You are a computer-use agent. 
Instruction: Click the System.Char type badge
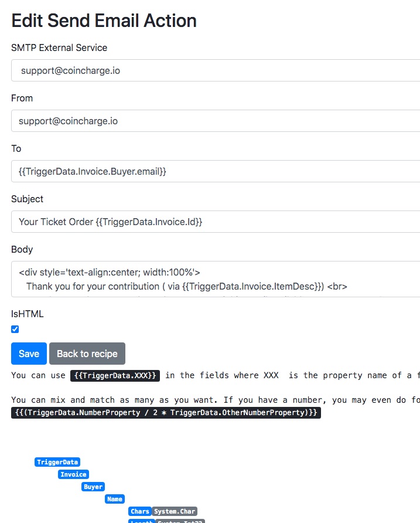click(x=175, y=511)
